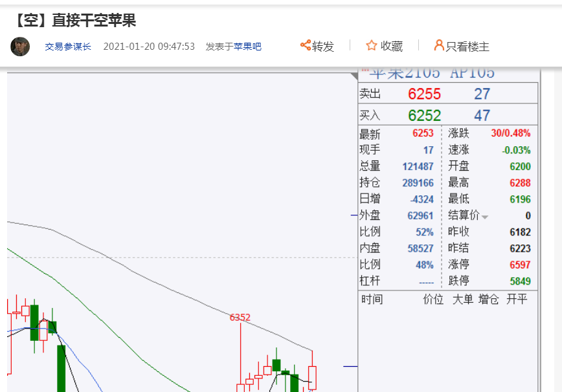Click the 现手 value 17
Viewport: 562px width, 392px height.
pyautogui.click(x=429, y=150)
